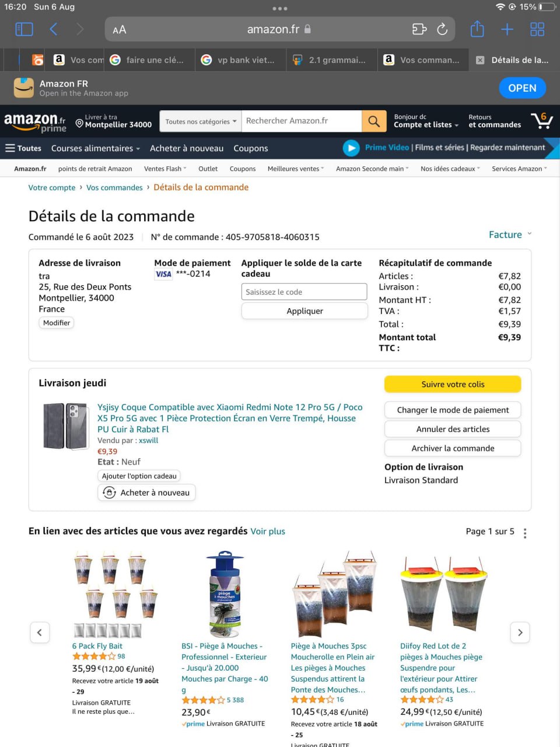Viewport: 560px width, 747px height.
Task: Open the Toutes hamburger menu
Action: 23,148
